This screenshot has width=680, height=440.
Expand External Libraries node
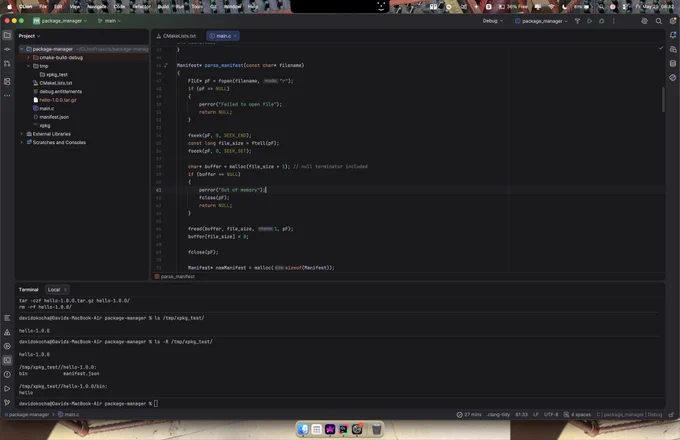pos(22,134)
